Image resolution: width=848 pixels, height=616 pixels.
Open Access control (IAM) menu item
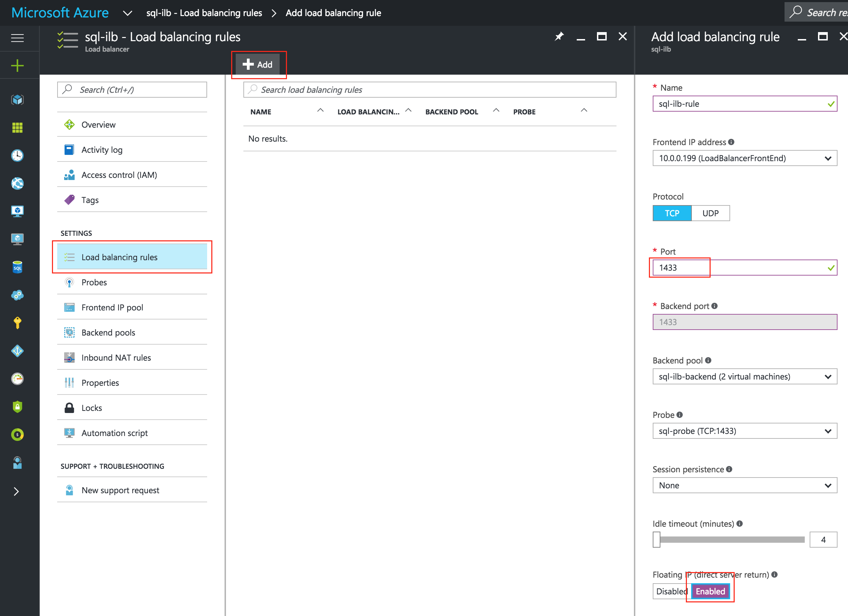(x=132, y=175)
